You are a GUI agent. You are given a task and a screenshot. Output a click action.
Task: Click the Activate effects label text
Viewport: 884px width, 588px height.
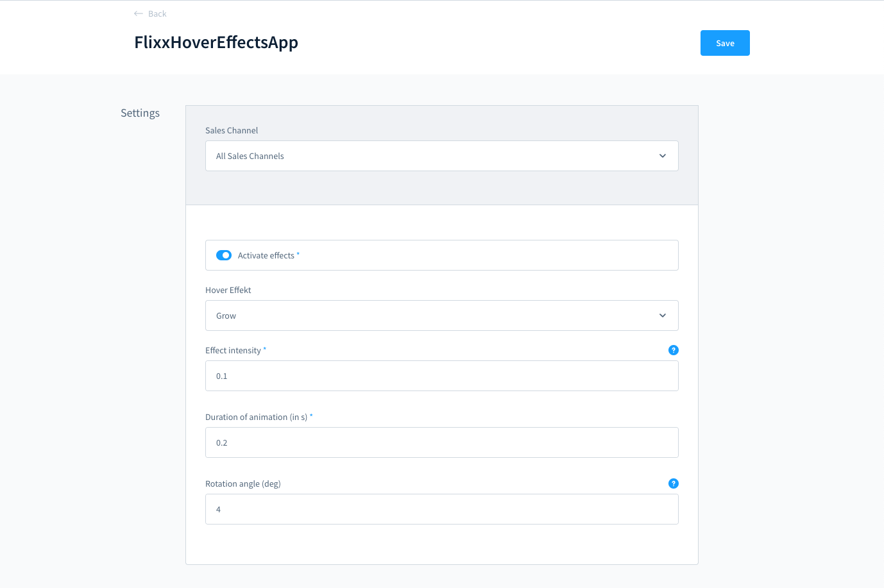[266, 255]
